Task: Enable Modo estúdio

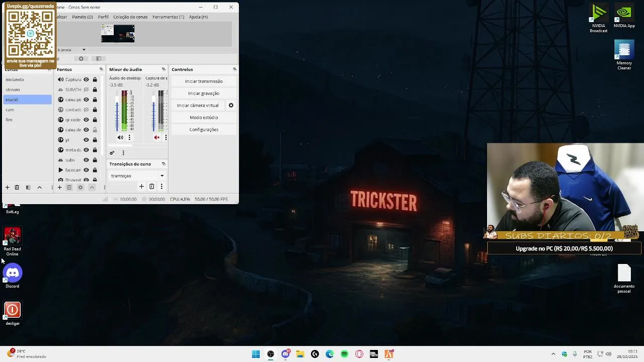Action: 204,117
